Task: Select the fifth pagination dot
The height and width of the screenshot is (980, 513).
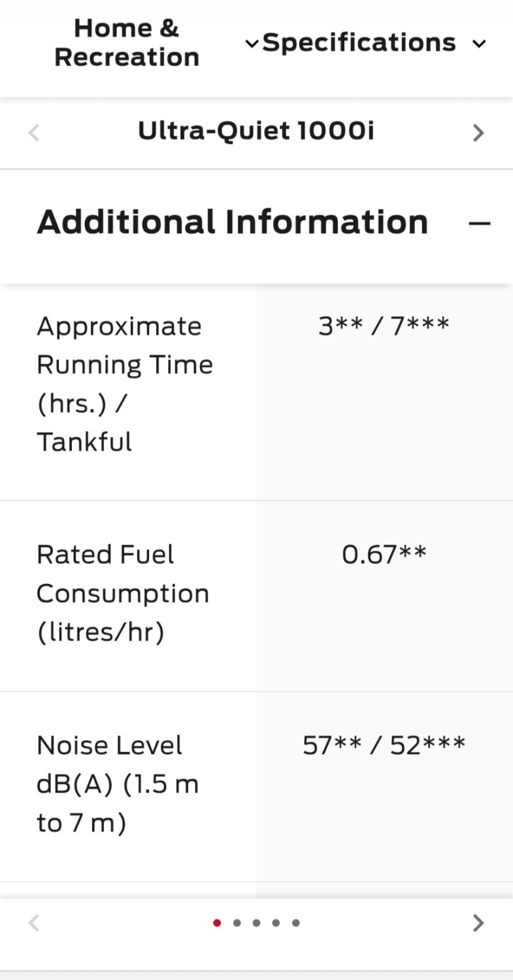Action: pos(295,923)
